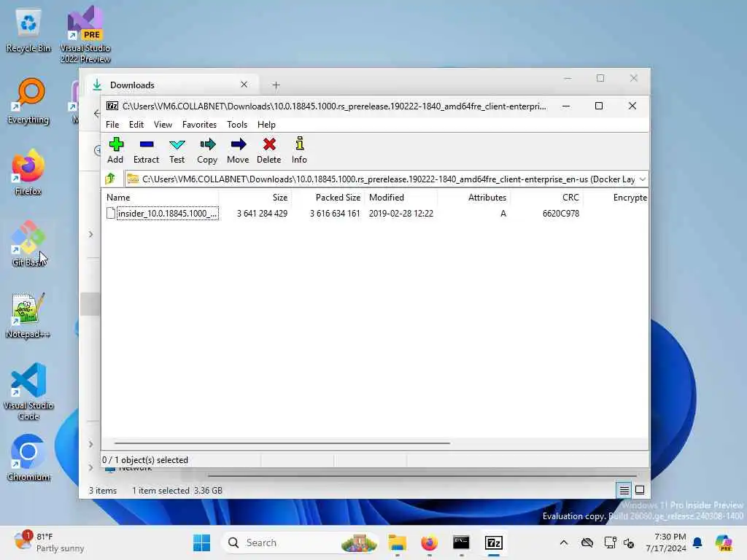Open Firefox from the taskbar

pyautogui.click(x=429, y=542)
